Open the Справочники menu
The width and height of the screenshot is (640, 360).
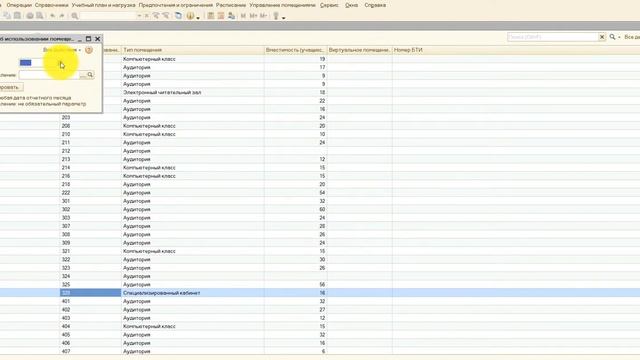pyautogui.click(x=51, y=5)
